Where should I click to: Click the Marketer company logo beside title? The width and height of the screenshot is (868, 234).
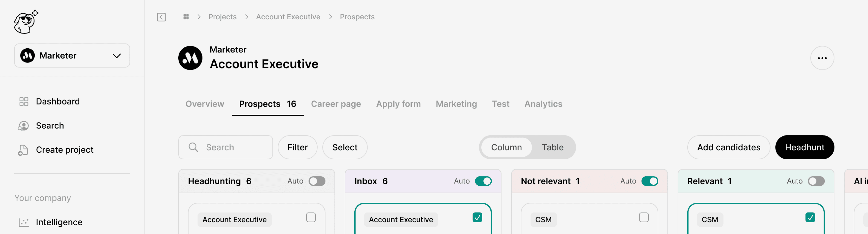pos(190,58)
